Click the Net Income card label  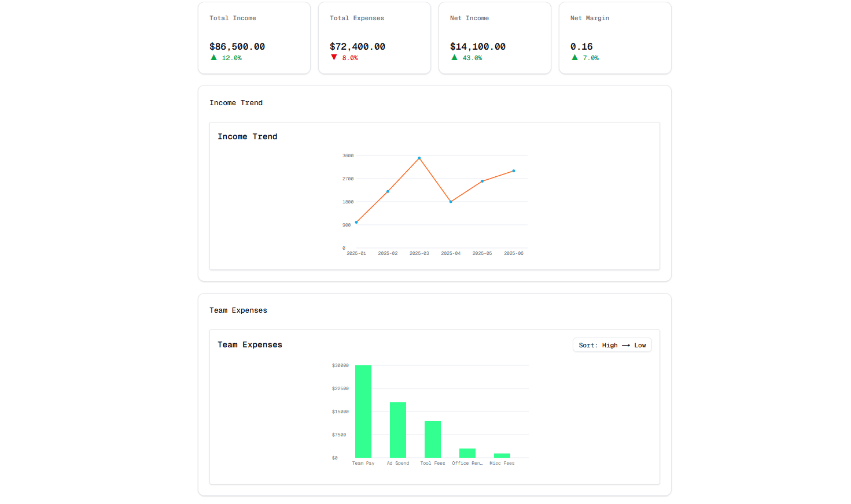click(x=469, y=18)
